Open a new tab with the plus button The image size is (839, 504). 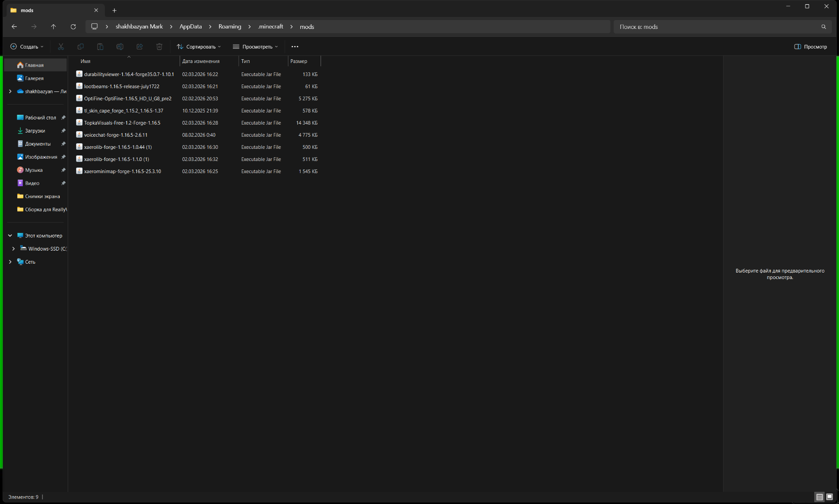[x=114, y=10]
